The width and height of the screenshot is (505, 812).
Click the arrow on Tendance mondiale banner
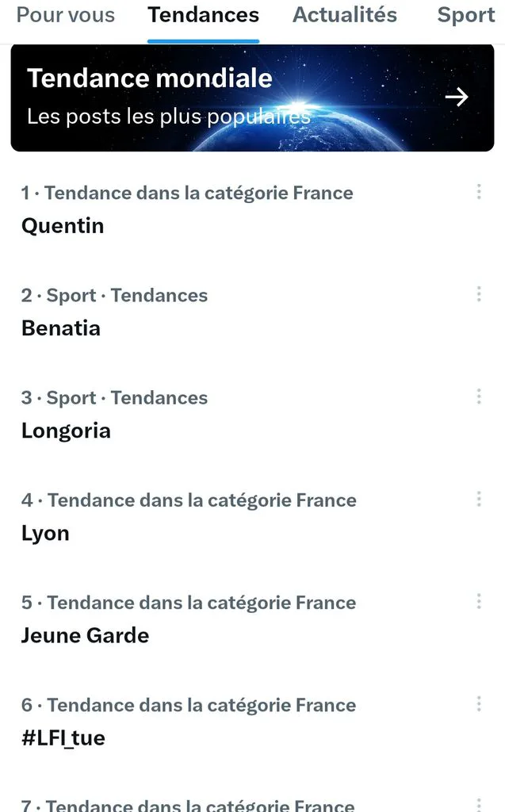[x=457, y=97]
